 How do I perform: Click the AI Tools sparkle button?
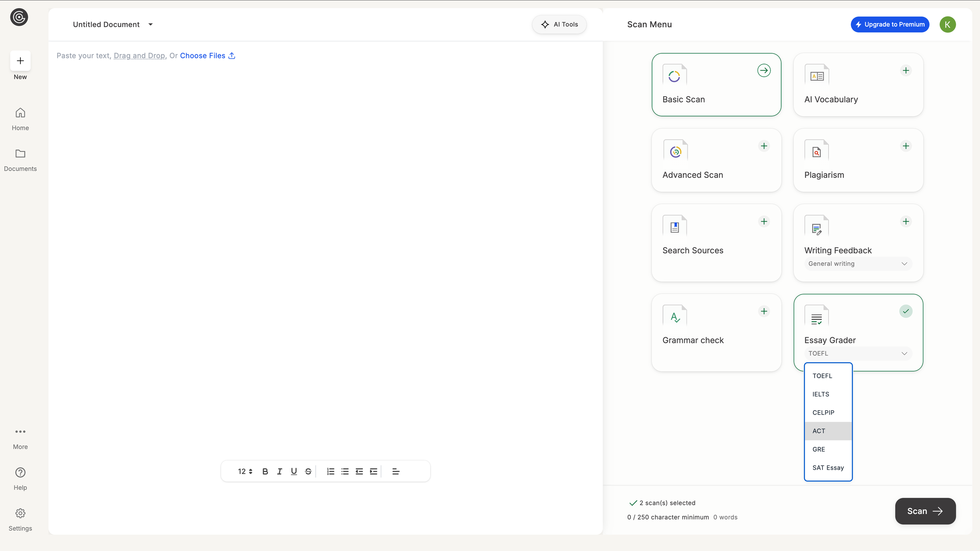[559, 24]
